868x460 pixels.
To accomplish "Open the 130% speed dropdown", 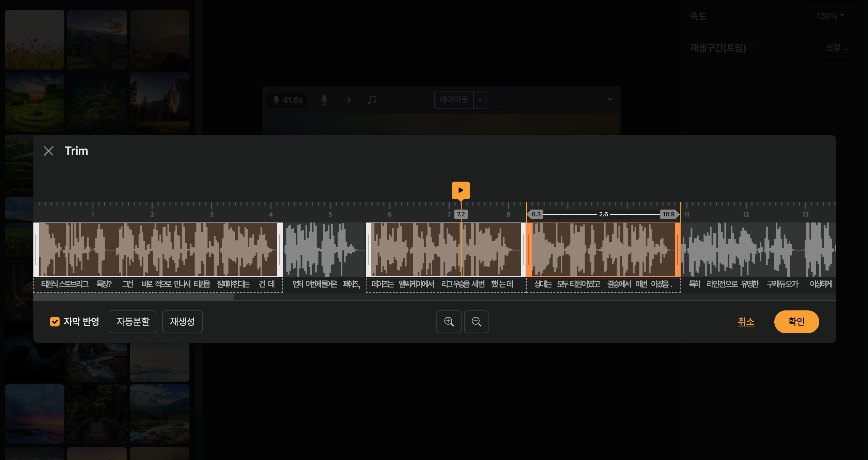I will pos(830,16).
